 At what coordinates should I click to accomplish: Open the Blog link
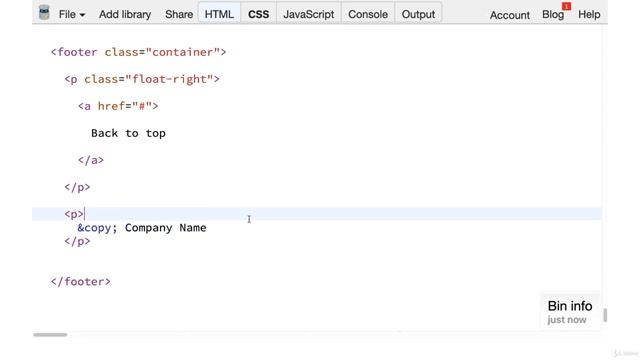553,14
